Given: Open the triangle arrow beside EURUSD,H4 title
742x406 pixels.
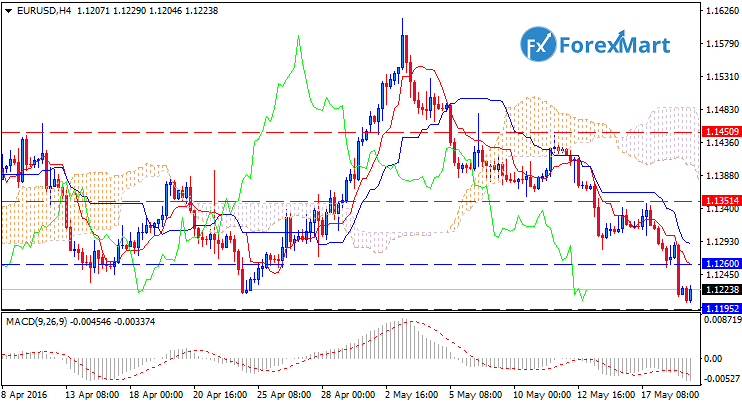Looking at the screenshot, I should coord(8,9).
